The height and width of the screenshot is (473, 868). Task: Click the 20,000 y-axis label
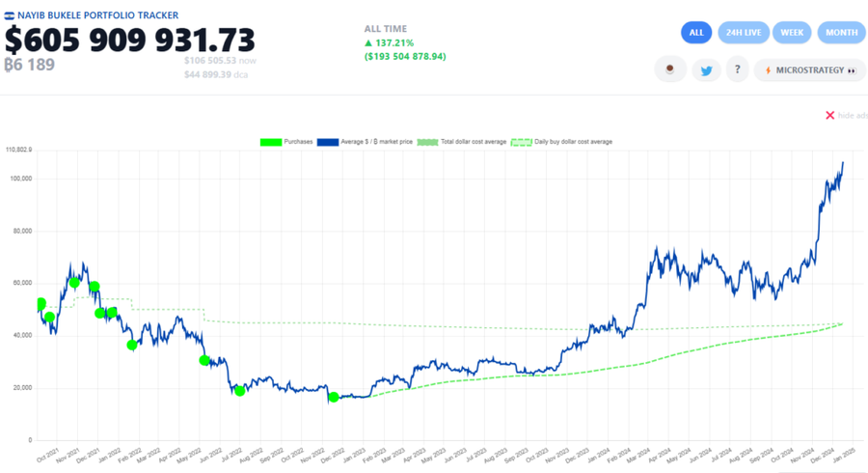23,388
